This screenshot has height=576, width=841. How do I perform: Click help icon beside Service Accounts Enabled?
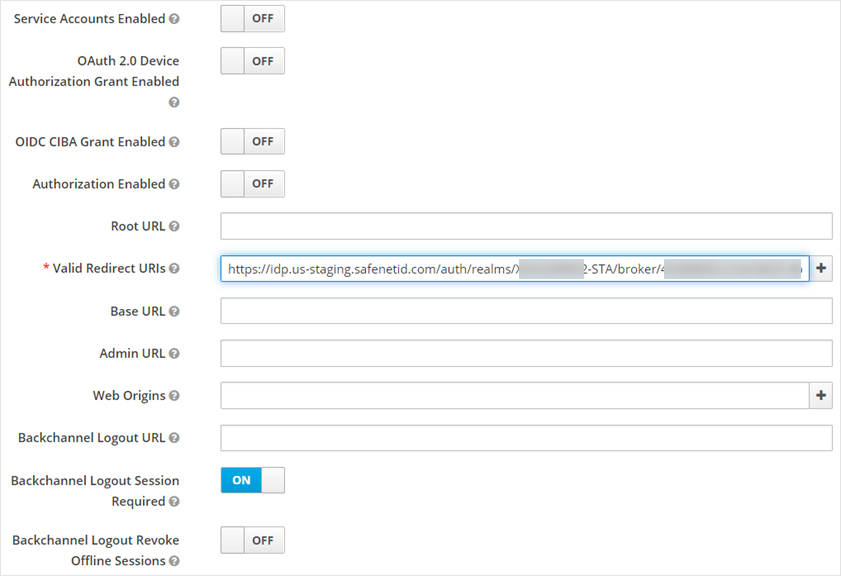(x=174, y=20)
